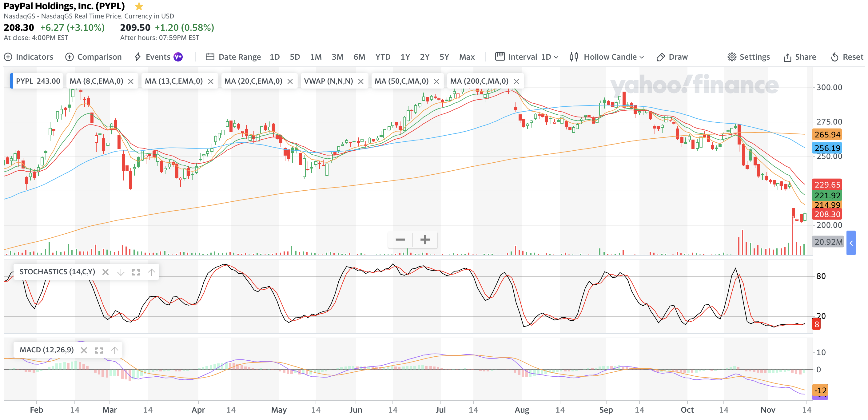Select the 2Y date range
The width and height of the screenshot is (868, 420).
click(x=424, y=57)
